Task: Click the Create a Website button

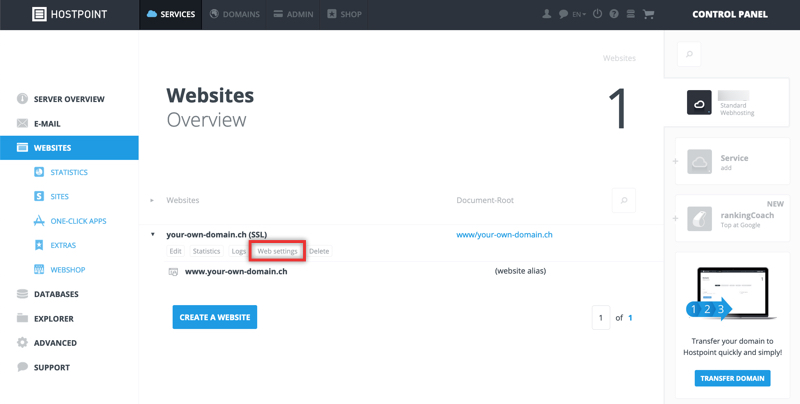Action: click(x=215, y=317)
